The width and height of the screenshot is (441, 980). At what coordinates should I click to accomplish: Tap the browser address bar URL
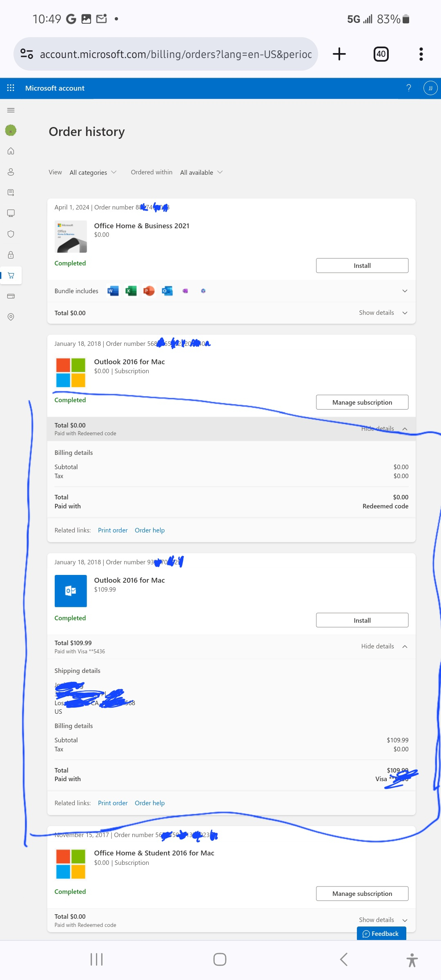[x=176, y=54]
